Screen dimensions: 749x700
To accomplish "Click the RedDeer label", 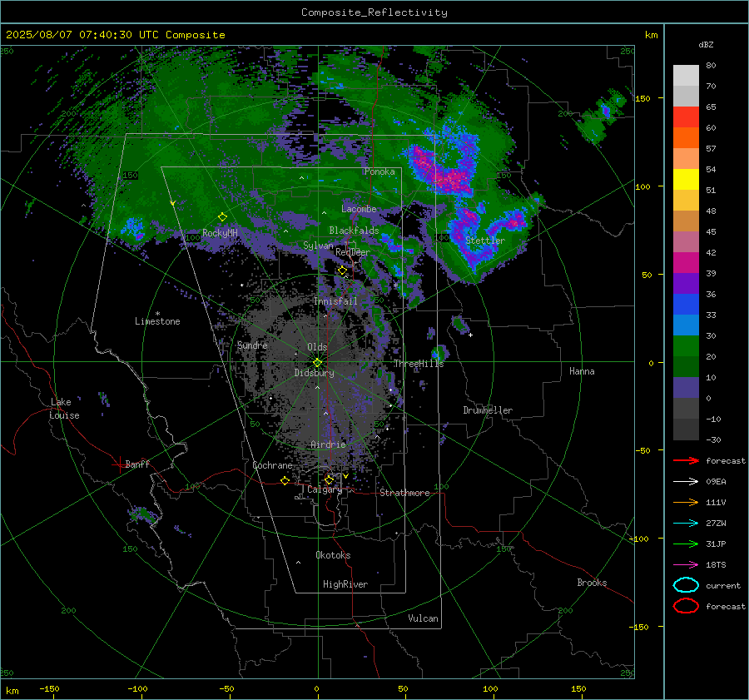I will [353, 252].
